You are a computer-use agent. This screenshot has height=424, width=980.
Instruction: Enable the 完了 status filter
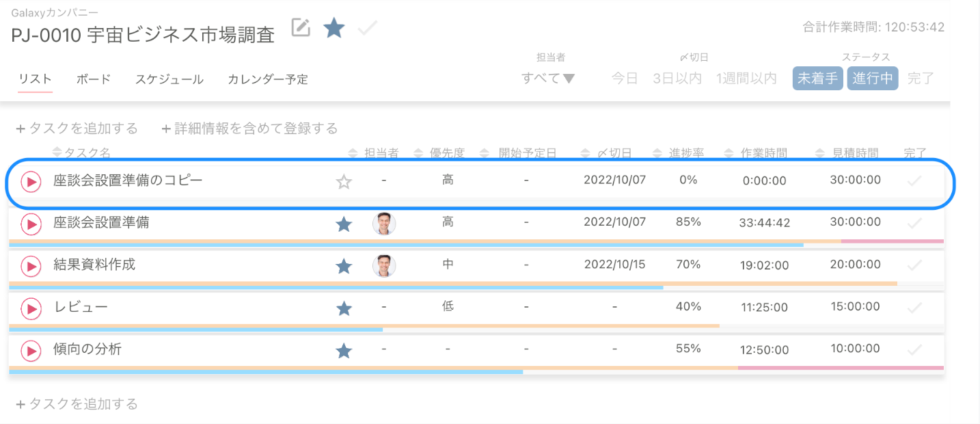pyautogui.click(x=921, y=78)
